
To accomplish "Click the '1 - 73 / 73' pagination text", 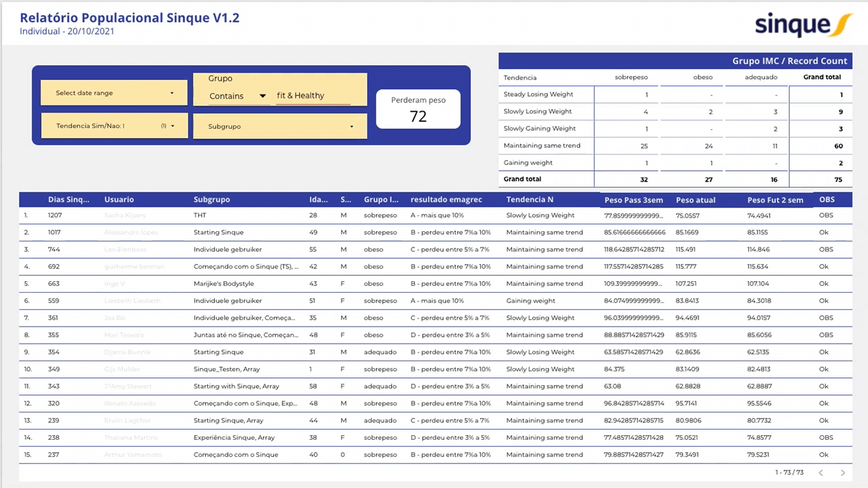I will [789, 472].
